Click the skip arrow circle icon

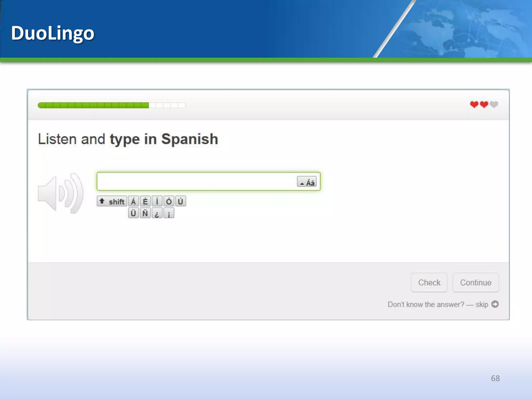coord(495,304)
